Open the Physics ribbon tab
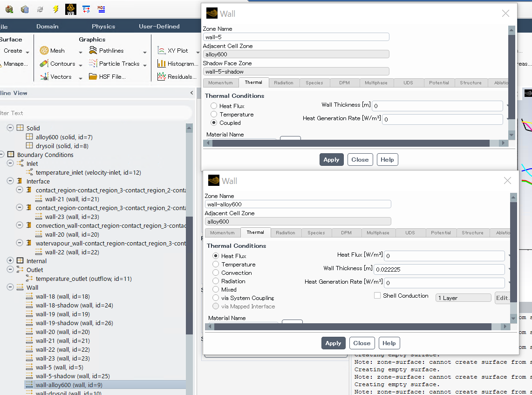This screenshot has height=395, width=532. (x=103, y=27)
